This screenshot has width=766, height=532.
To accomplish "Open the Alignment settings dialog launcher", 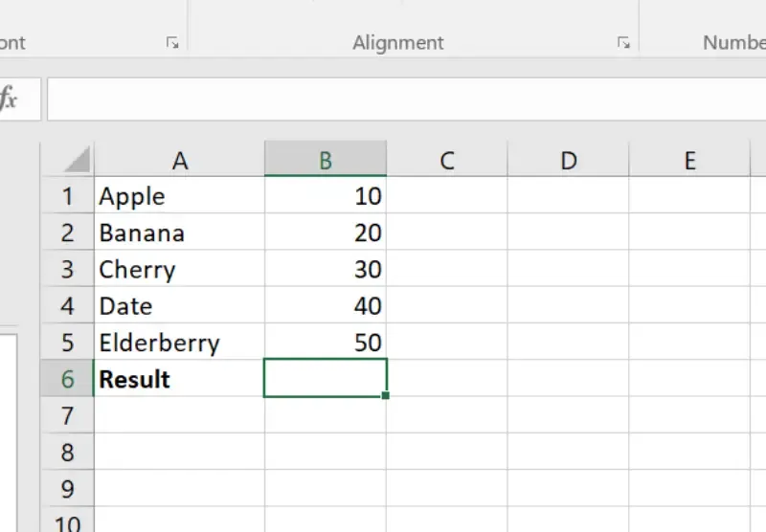I will pos(623,43).
